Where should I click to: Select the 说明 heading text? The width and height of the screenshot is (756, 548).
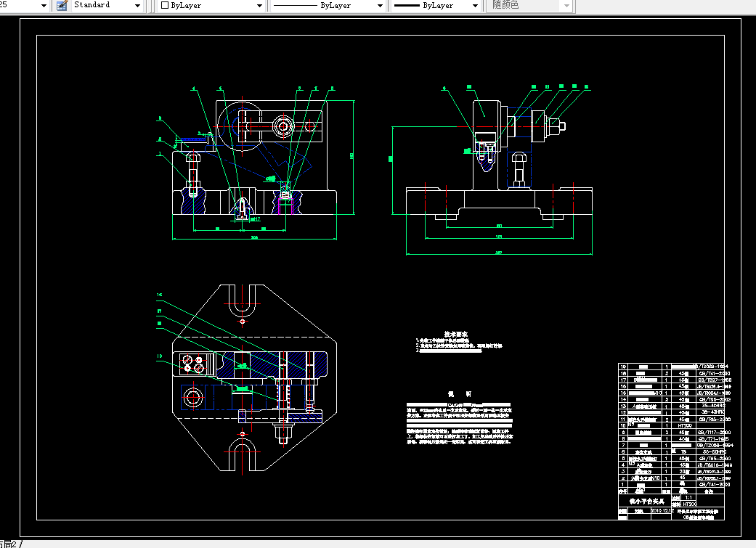coord(459,394)
